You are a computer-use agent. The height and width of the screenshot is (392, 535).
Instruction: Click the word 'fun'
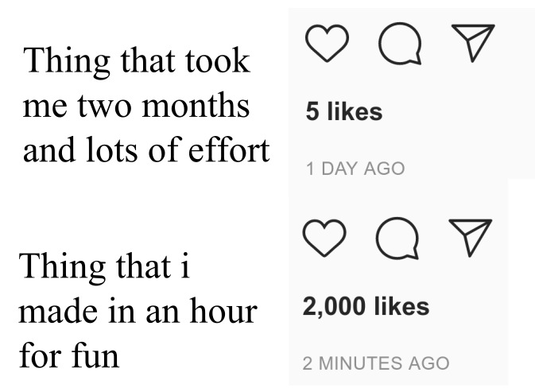[x=95, y=355]
